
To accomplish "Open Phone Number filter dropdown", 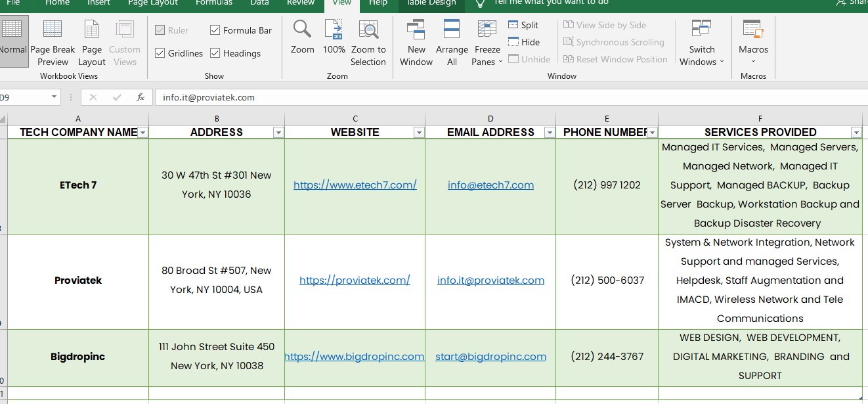I will [x=652, y=133].
